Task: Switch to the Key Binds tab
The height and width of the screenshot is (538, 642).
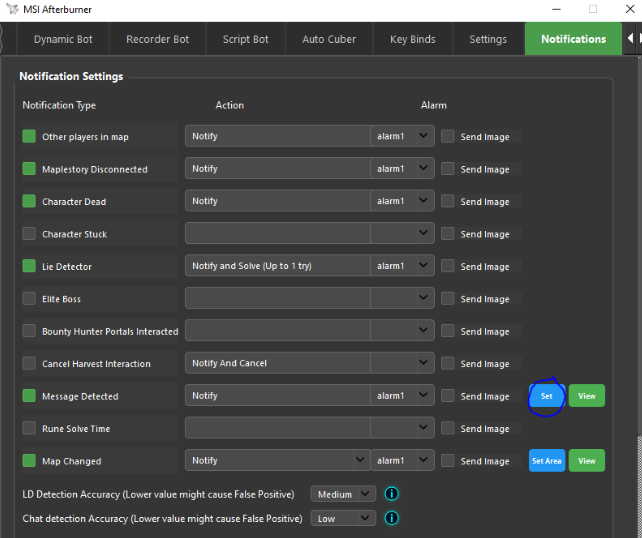Action: coord(412,40)
